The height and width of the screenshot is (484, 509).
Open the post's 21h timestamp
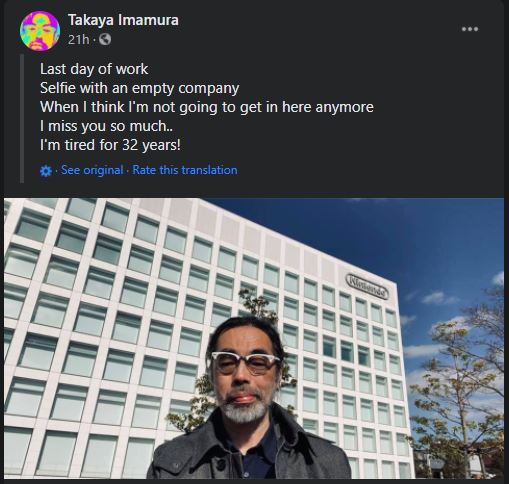tap(78, 40)
